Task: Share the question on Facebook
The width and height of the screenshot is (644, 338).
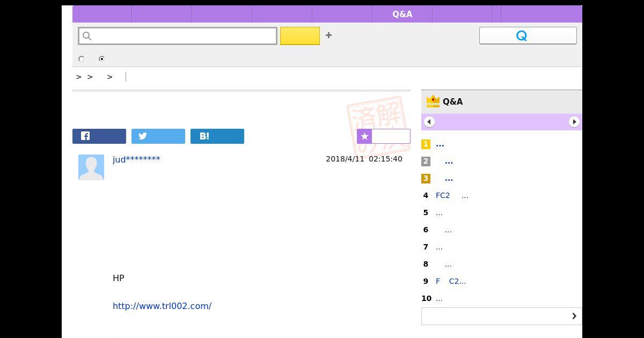Action: pos(99,136)
